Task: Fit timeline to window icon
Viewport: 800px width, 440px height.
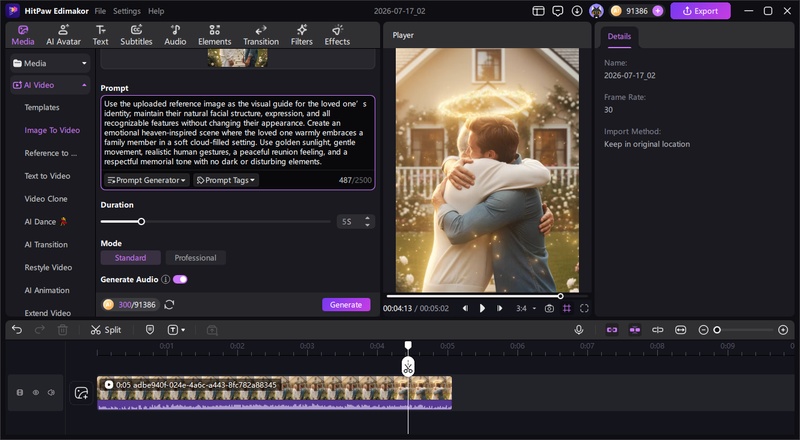Action: pos(681,330)
